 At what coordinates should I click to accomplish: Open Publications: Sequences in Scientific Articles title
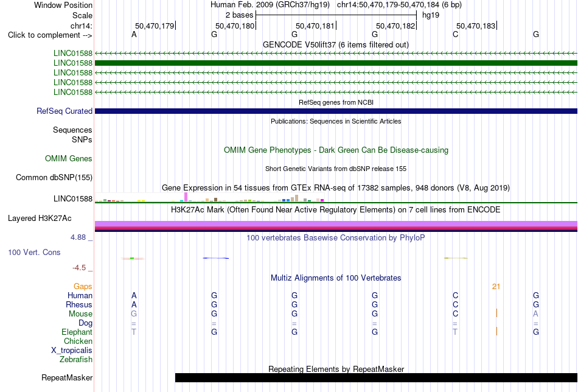point(336,121)
